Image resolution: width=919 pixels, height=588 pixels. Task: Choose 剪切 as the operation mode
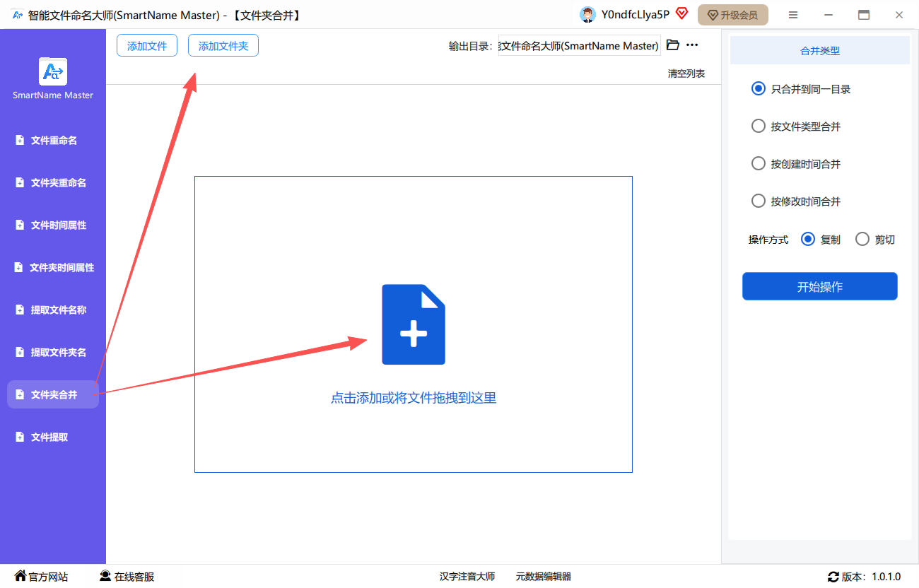pyautogui.click(x=862, y=240)
